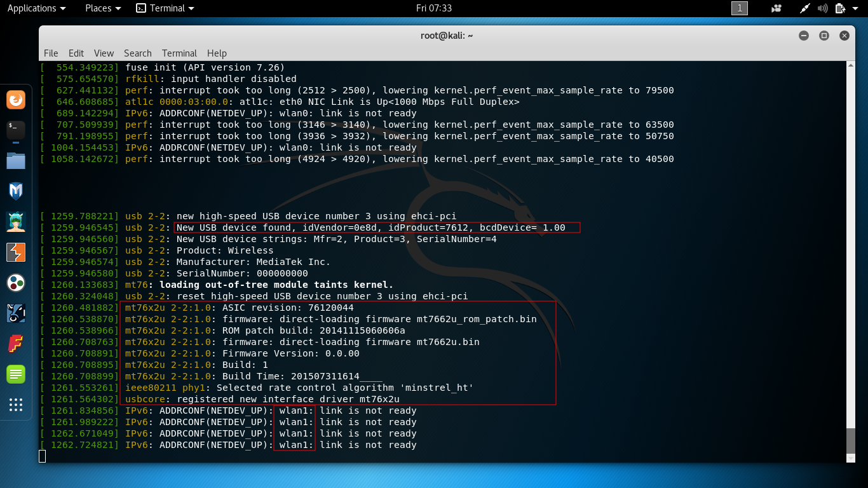The image size is (868, 488).
Task: Open Armitage from the dock
Action: click(x=16, y=221)
